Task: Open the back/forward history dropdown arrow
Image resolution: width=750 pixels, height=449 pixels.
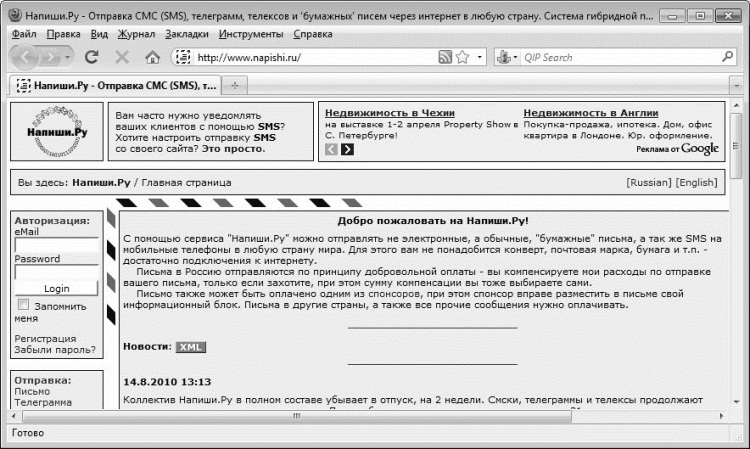Action: click(x=68, y=57)
